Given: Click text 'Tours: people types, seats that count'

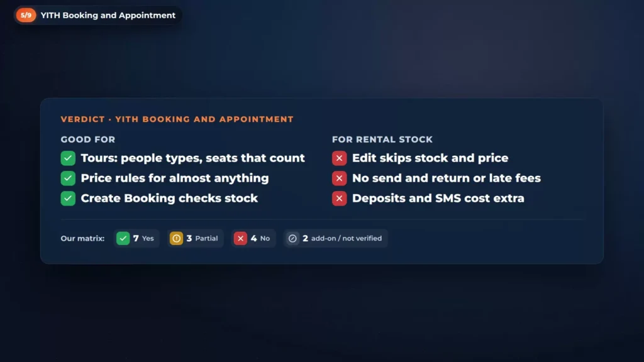Looking at the screenshot, I should (192, 158).
